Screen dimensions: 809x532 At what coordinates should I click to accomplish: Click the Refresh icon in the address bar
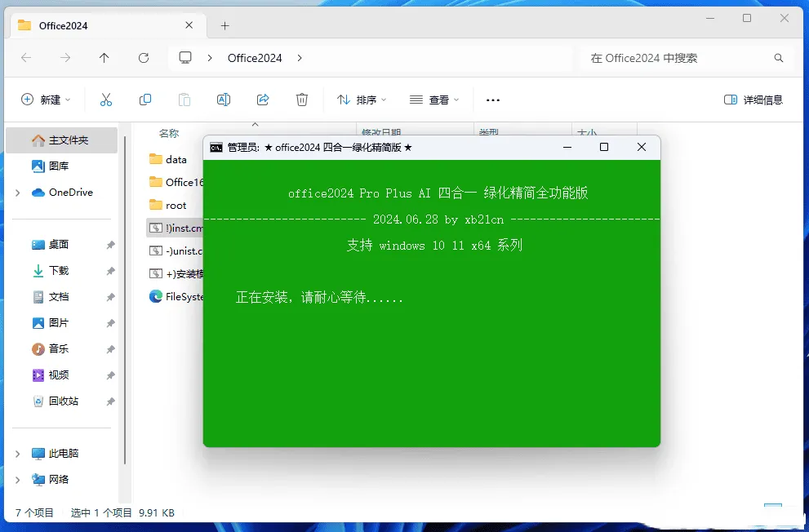tap(143, 57)
